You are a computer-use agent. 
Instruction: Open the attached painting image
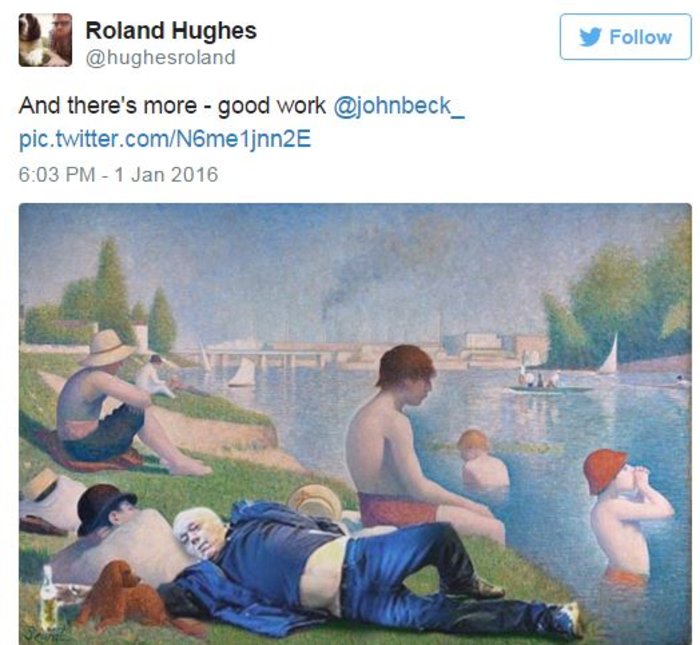point(355,424)
